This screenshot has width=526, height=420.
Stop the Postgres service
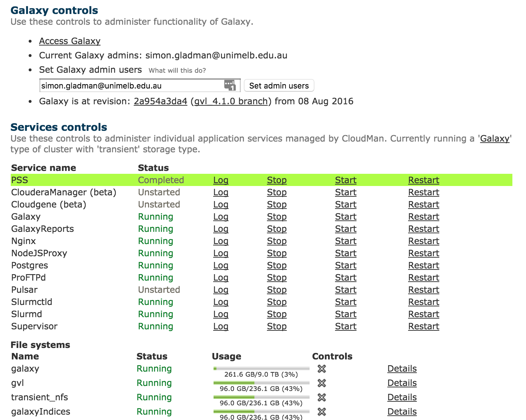point(277,266)
